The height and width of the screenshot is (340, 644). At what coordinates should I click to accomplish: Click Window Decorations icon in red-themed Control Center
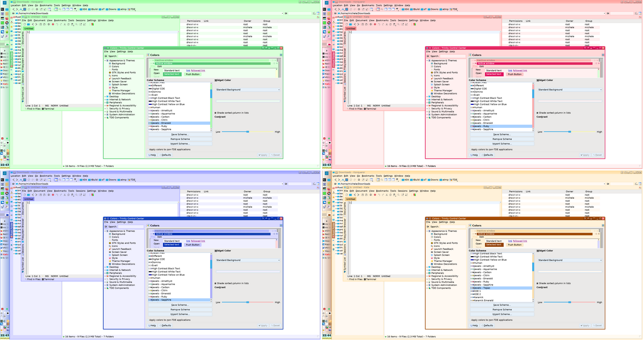tap(432, 94)
